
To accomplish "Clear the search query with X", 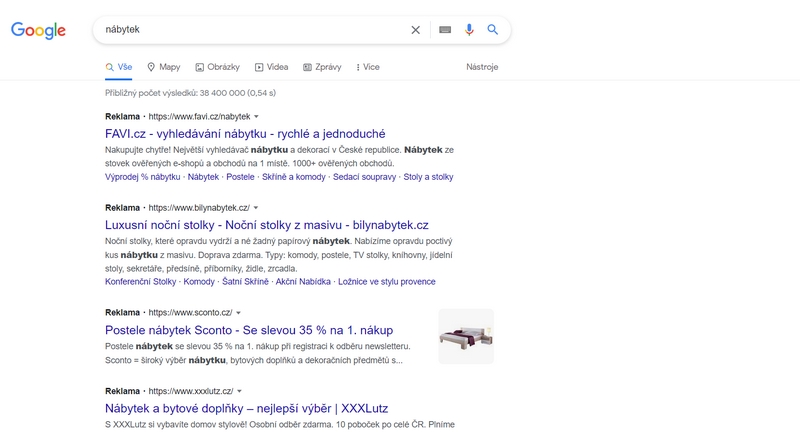I will pos(416,30).
